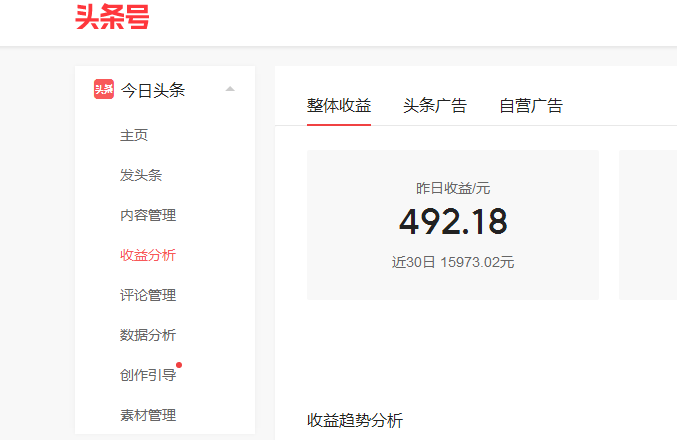Open 主页 in the sidebar
Viewport: 677px width, 440px height.
[134, 135]
